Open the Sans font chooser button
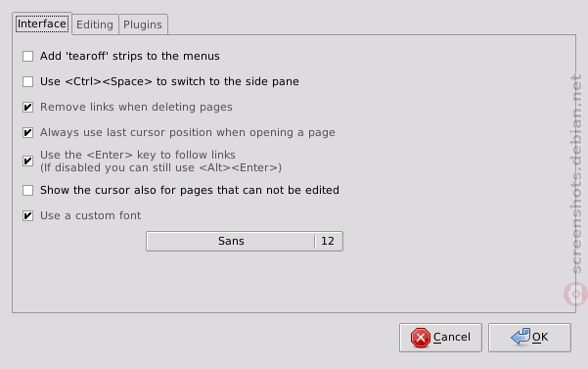This screenshot has width=588, height=369. pyautogui.click(x=231, y=241)
